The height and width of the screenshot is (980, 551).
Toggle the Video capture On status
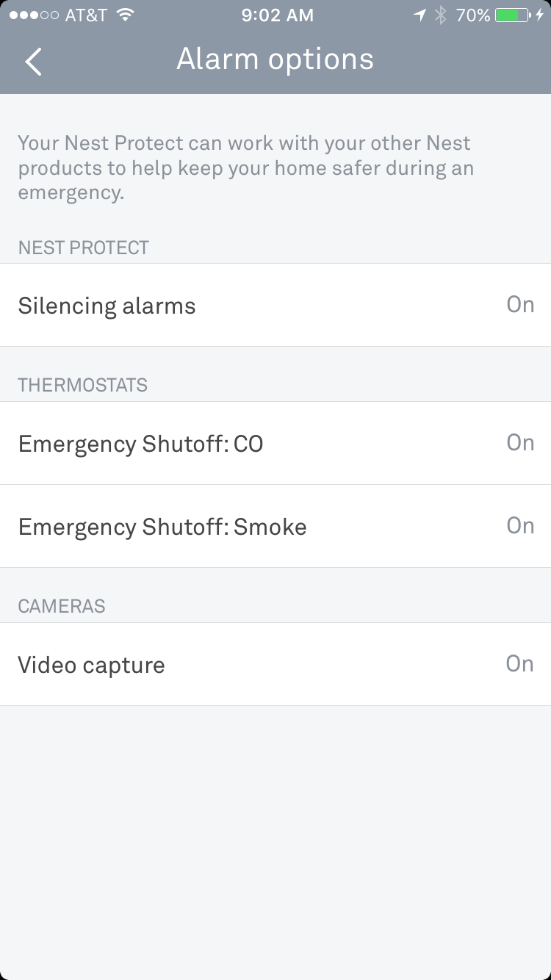519,663
